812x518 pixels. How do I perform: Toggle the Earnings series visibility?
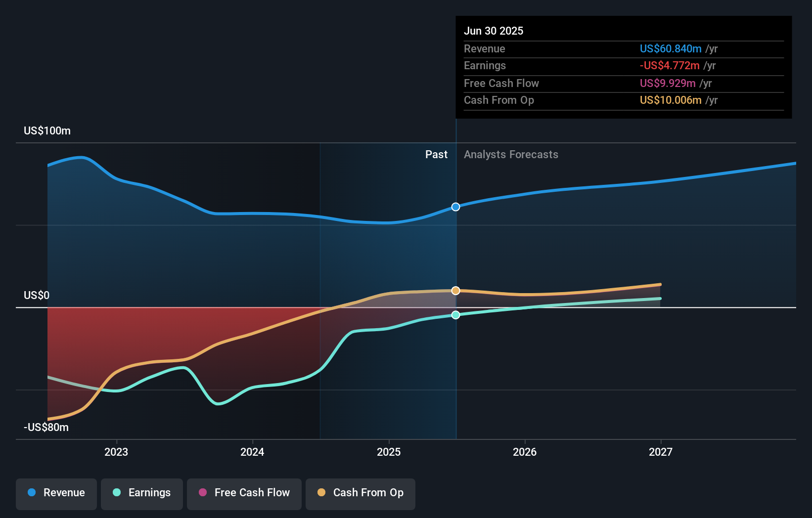point(142,493)
